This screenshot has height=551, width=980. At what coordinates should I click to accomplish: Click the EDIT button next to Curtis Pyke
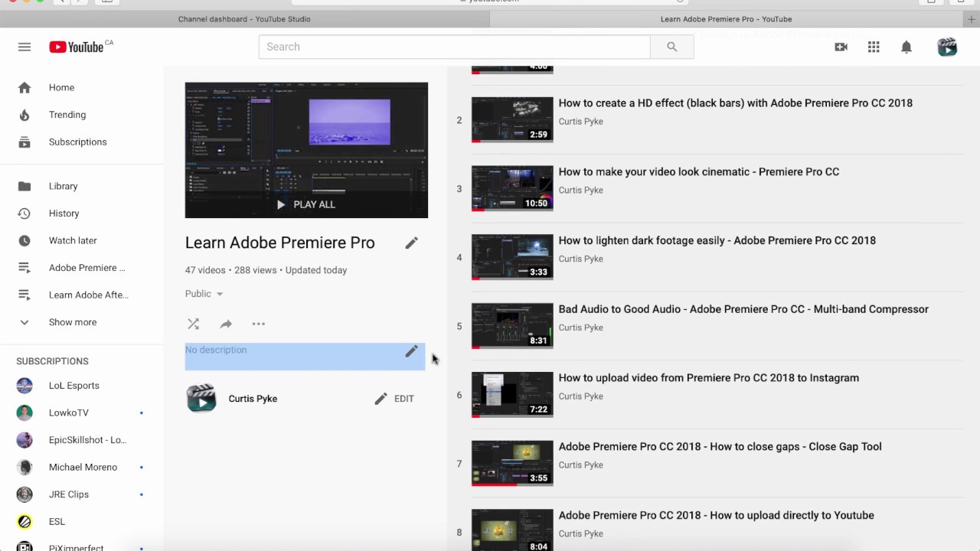coord(394,399)
